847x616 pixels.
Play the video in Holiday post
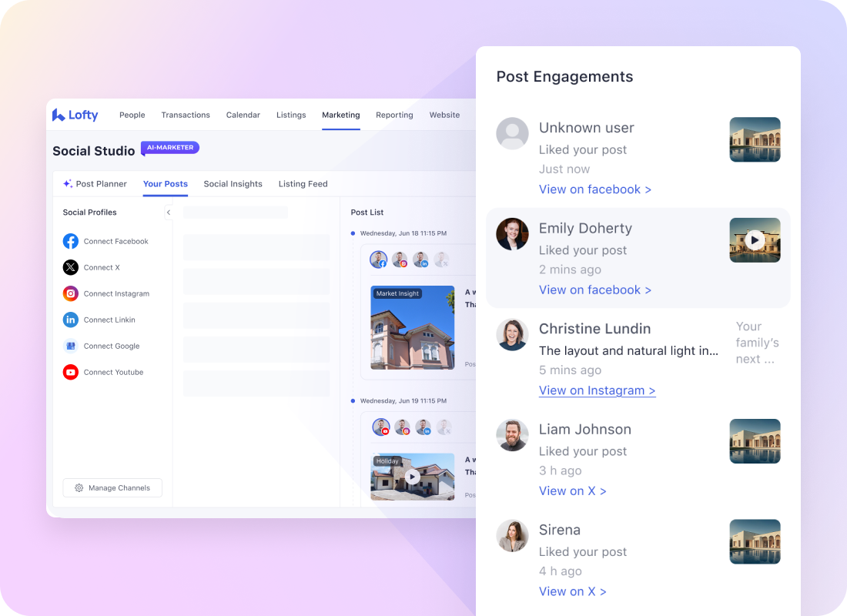[412, 477]
